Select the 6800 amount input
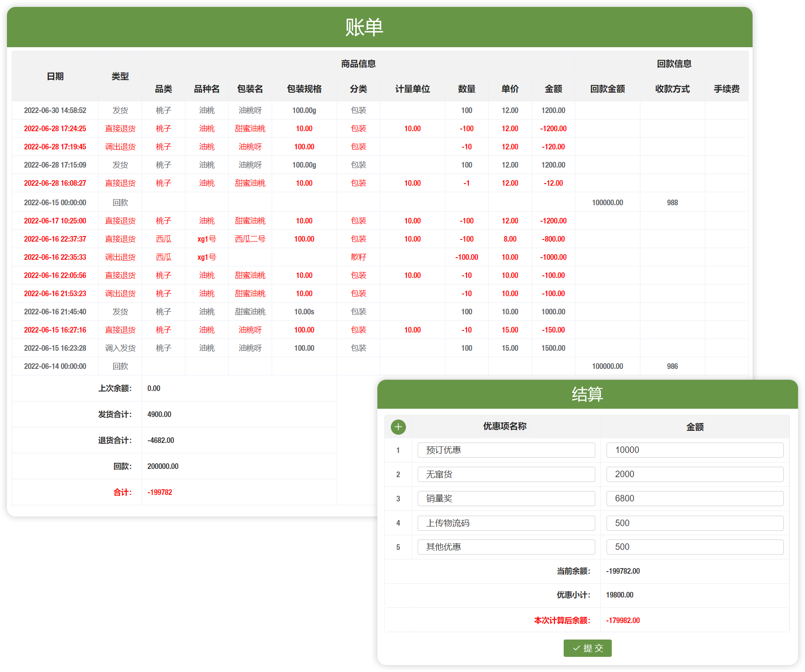Screen dimensions: 805x672 click(695, 499)
